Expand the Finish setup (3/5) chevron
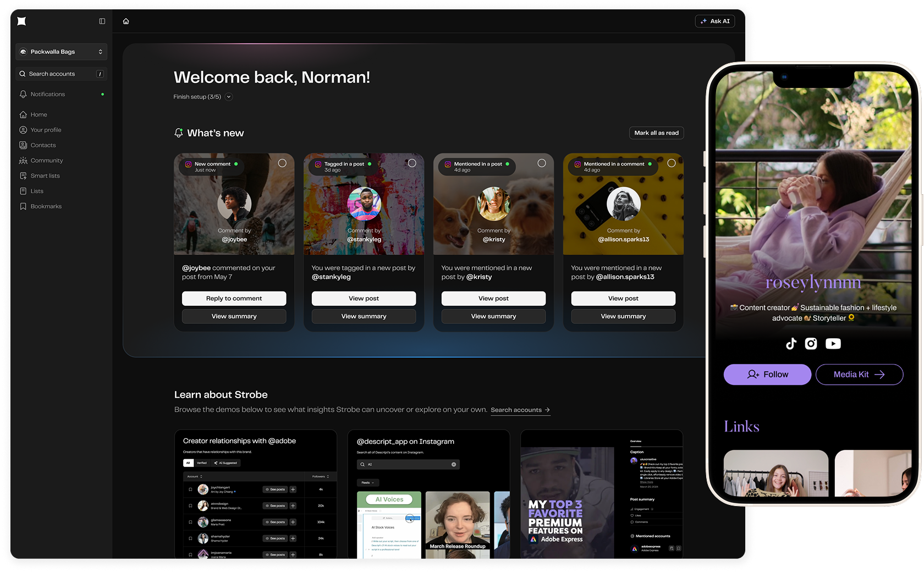924x572 pixels. (229, 97)
